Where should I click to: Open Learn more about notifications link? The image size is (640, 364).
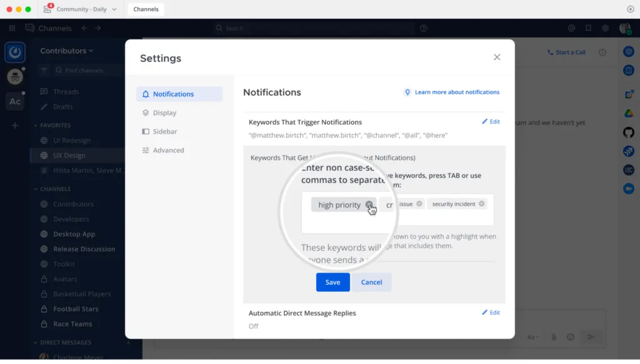(452, 92)
